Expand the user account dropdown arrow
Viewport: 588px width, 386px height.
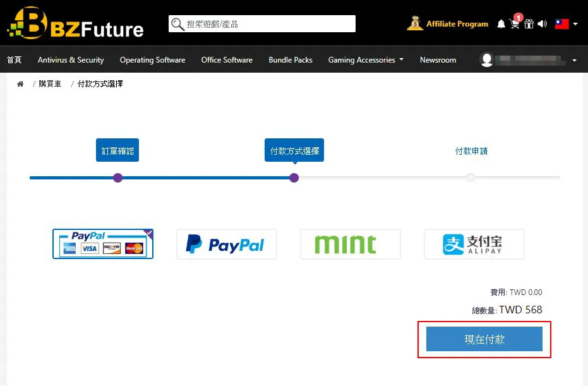[x=574, y=60]
